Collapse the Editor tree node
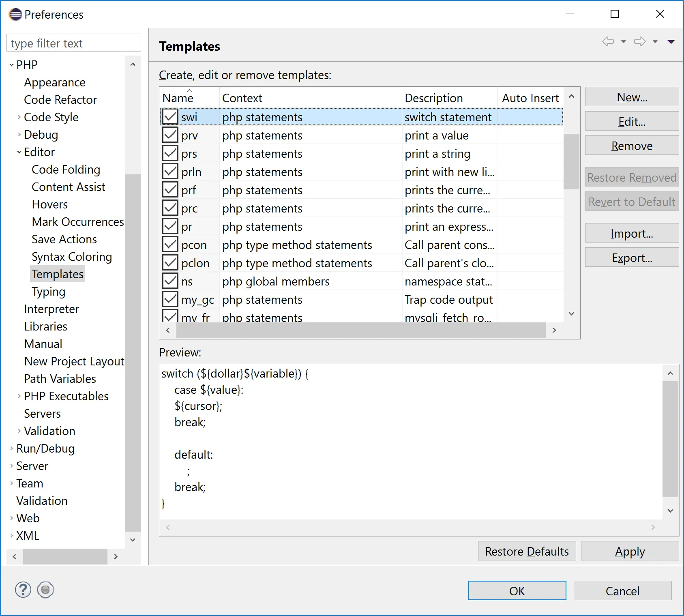The height and width of the screenshot is (616, 684). 19,152
